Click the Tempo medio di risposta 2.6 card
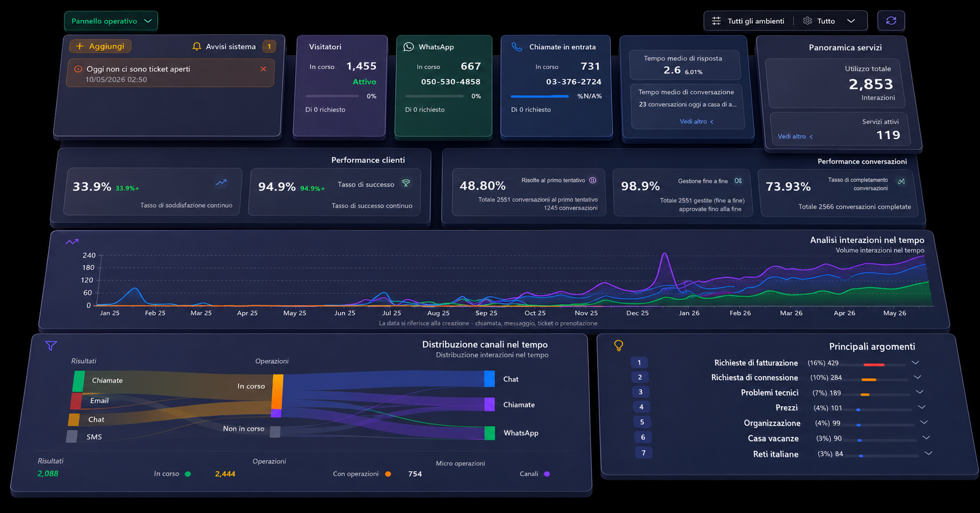This screenshot has width=980, height=513. [x=684, y=65]
